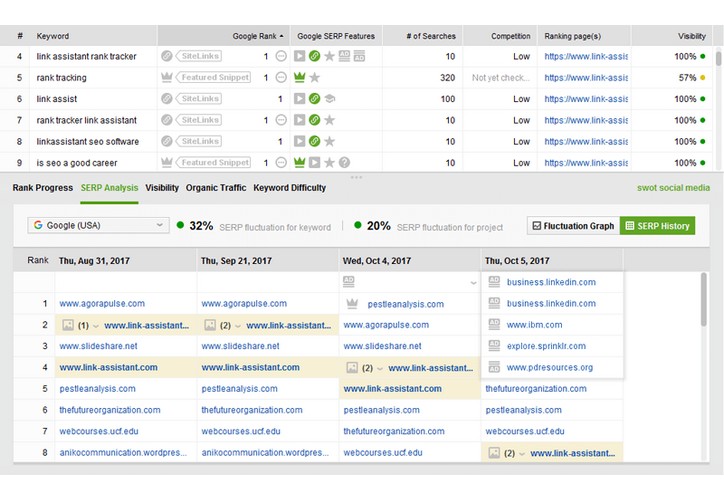Screen dimensions: 724x500
Task: Click the ad icon in the Wed, Oct 4 column top row
Action: click(349, 281)
